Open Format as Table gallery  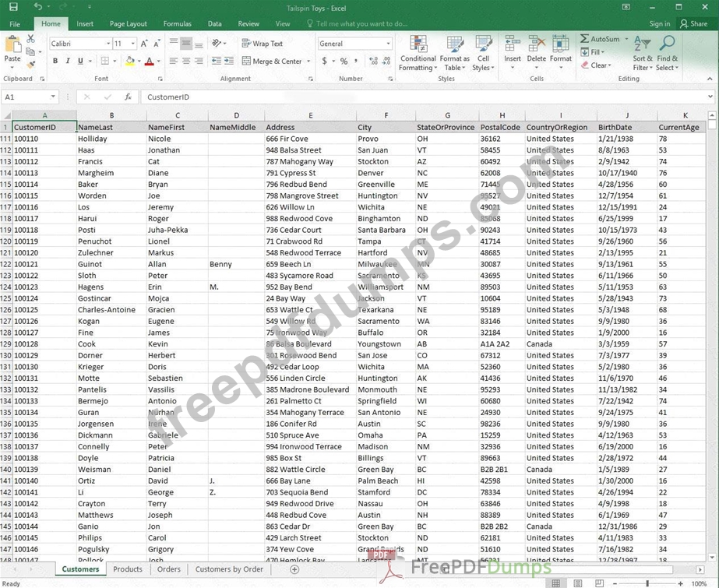pos(454,53)
